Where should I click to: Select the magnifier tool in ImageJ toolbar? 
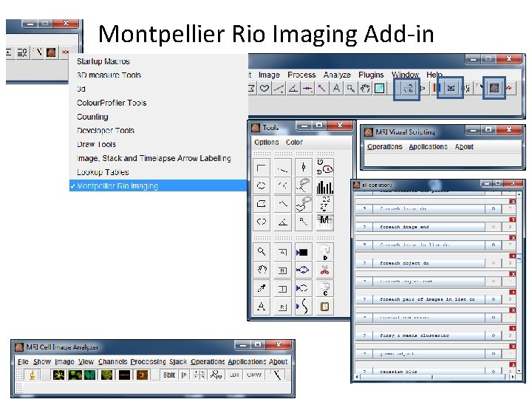(350, 88)
